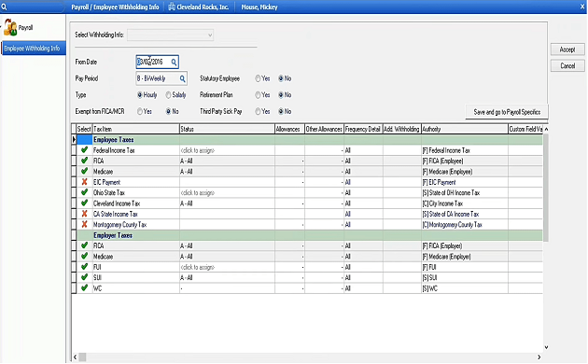Toggle the green check for Federal Income Tax

84,150
